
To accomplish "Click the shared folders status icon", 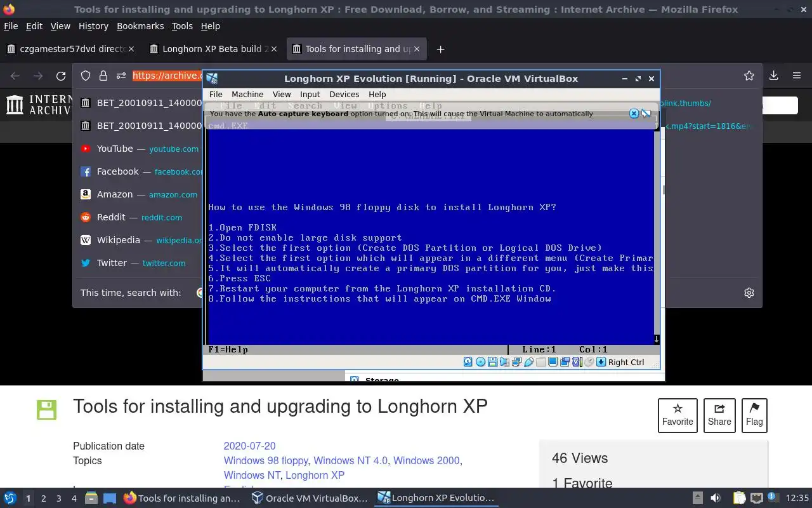I will (x=540, y=362).
